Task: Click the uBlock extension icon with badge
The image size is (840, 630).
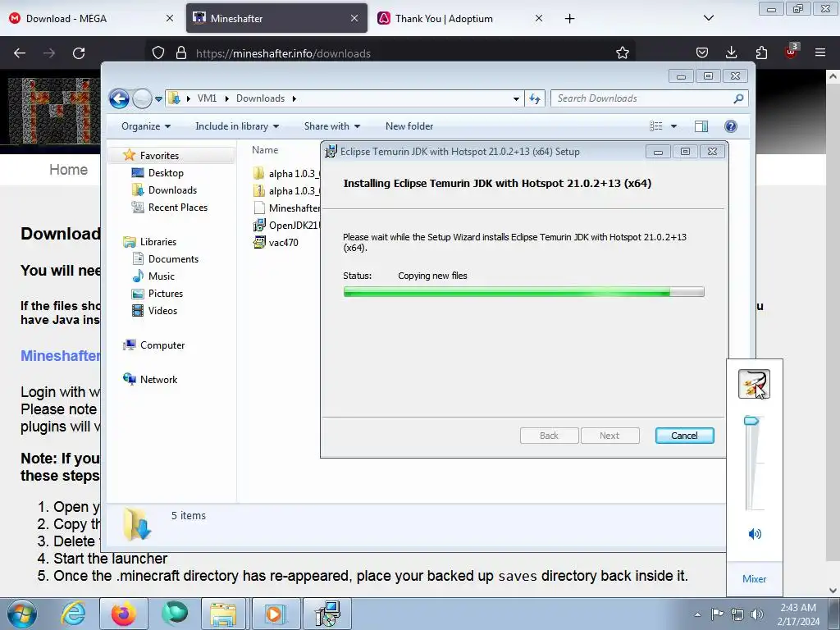Action: click(x=792, y=52)
